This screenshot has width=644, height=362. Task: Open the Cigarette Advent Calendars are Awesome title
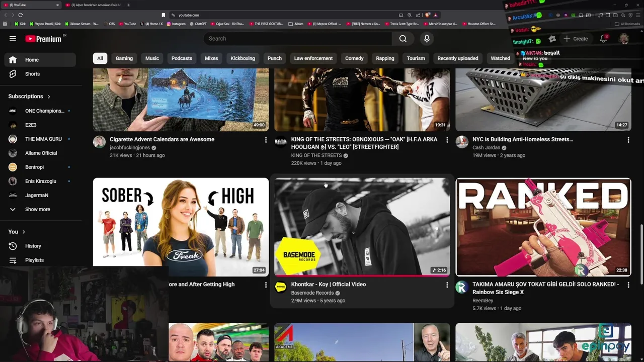(162, 140)
